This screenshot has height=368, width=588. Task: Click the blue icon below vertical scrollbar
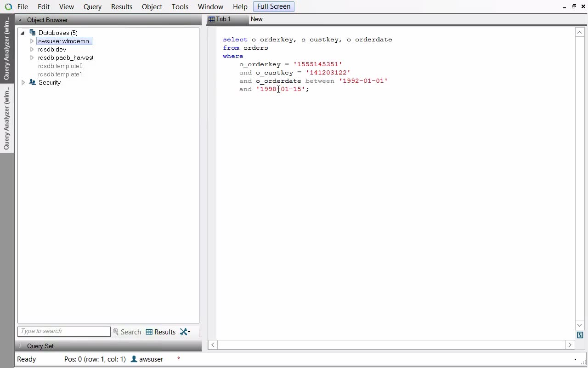pyautogui.click(x=580, y=335)
